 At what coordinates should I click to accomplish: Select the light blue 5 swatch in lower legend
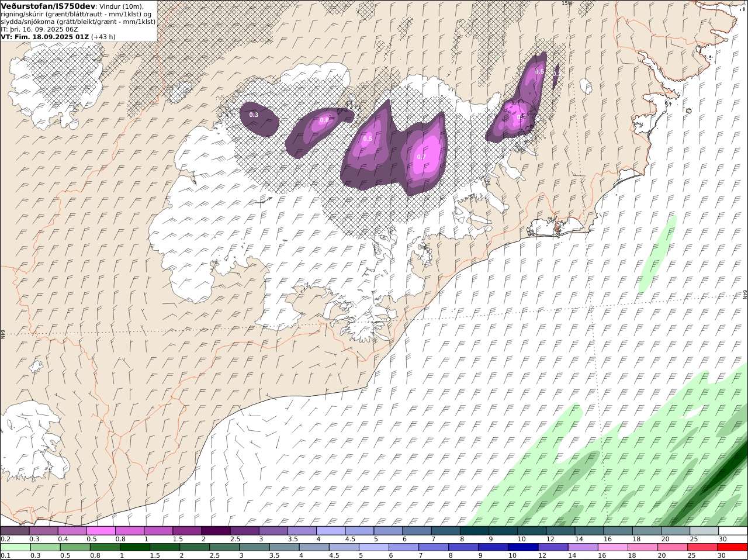point(373,547)
